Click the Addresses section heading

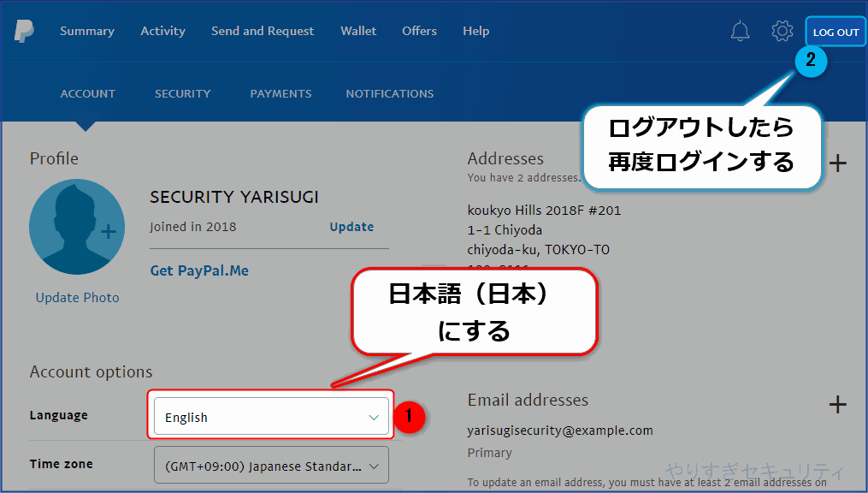(x=505, y=158)
